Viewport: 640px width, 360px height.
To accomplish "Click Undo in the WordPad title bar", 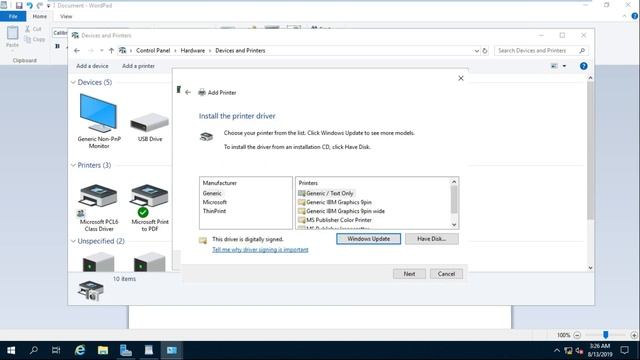I will [x=30, y=5].
